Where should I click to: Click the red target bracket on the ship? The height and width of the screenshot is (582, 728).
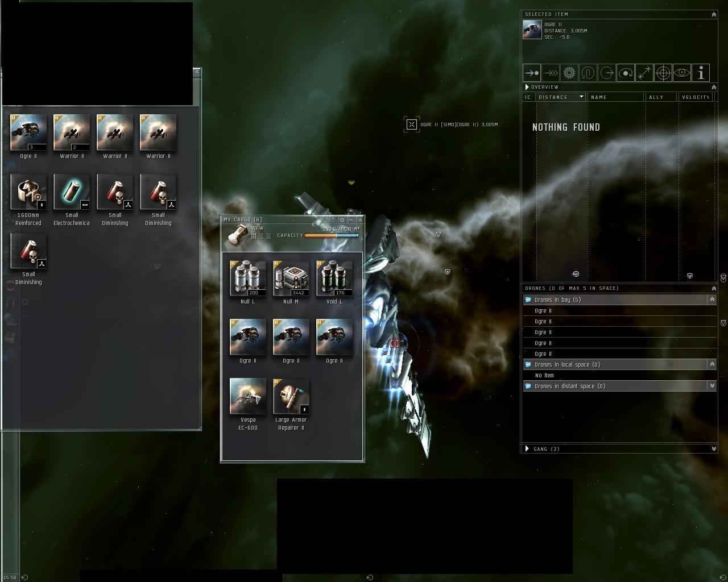[395, 343]
